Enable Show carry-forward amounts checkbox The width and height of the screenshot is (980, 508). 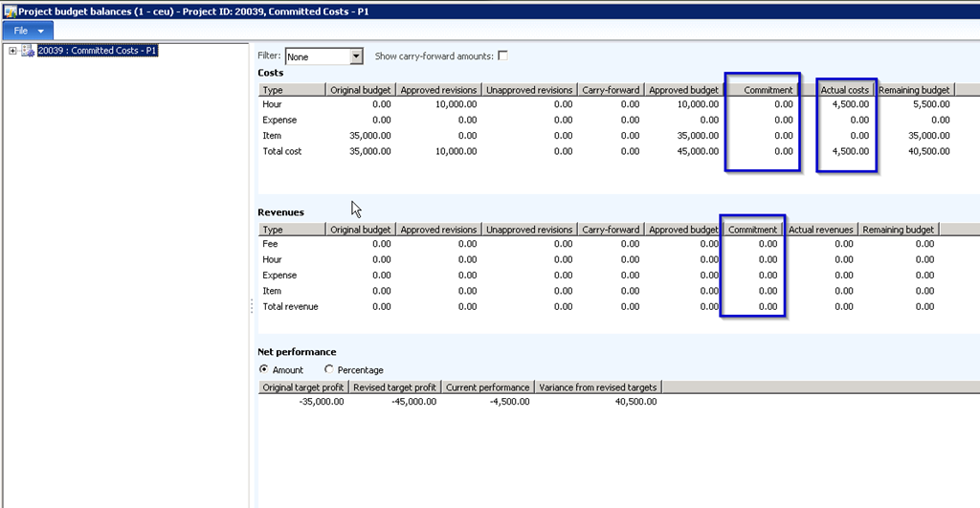tap(502, 56)
